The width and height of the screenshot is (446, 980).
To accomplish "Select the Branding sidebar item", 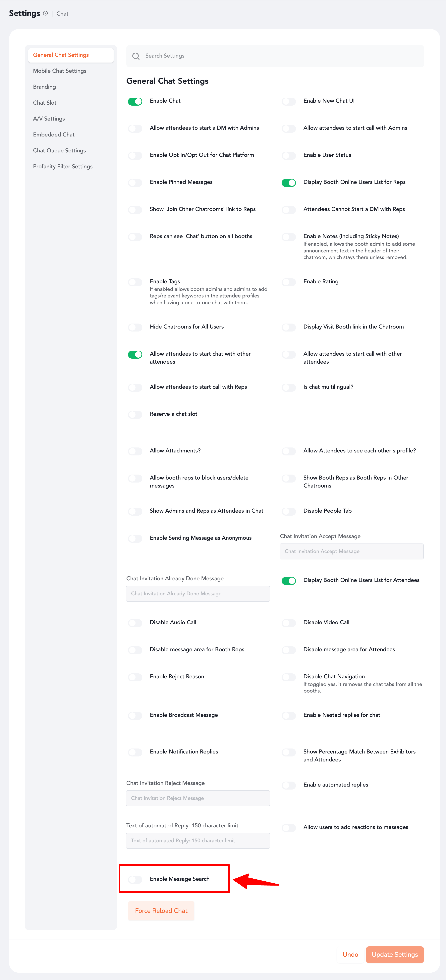I will pyautogui.click(x=44, y=87).
